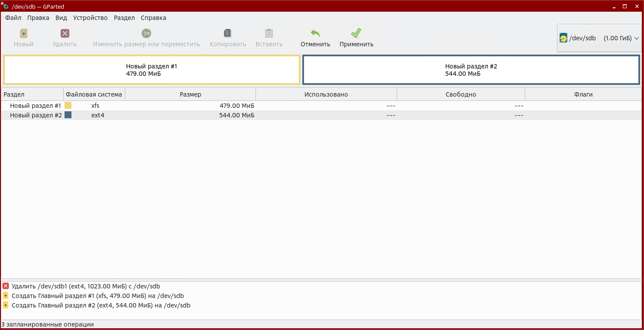This screenshot has height=330, width=644.
Task: Click the Применить button label
Action: coord(356,44)
